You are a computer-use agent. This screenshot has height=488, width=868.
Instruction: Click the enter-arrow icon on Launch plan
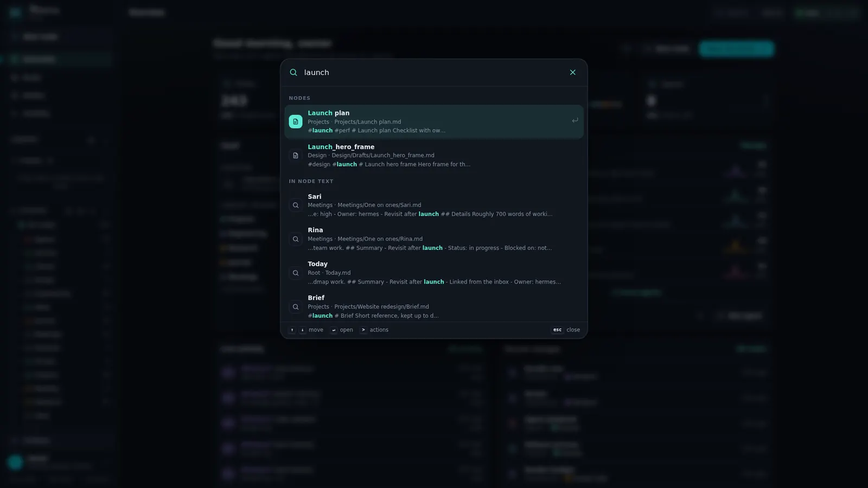point(575,121)
